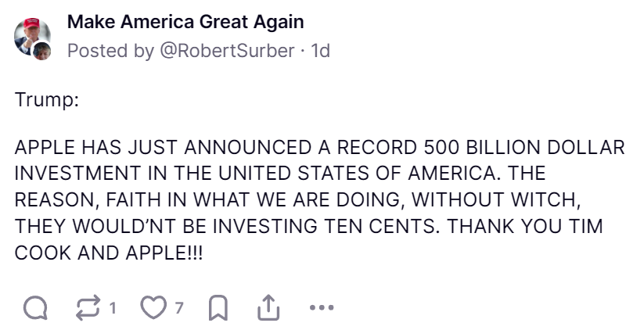This screenshot has width=644, height=330.
Task: Click the small overlapping user avatar
Action: [x=42, y=51]
